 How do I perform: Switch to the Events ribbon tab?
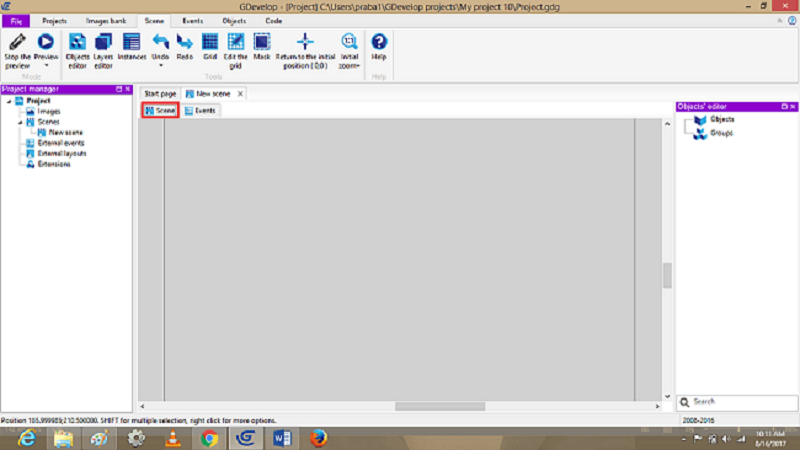pyautogui.click(x=192, y=21)
